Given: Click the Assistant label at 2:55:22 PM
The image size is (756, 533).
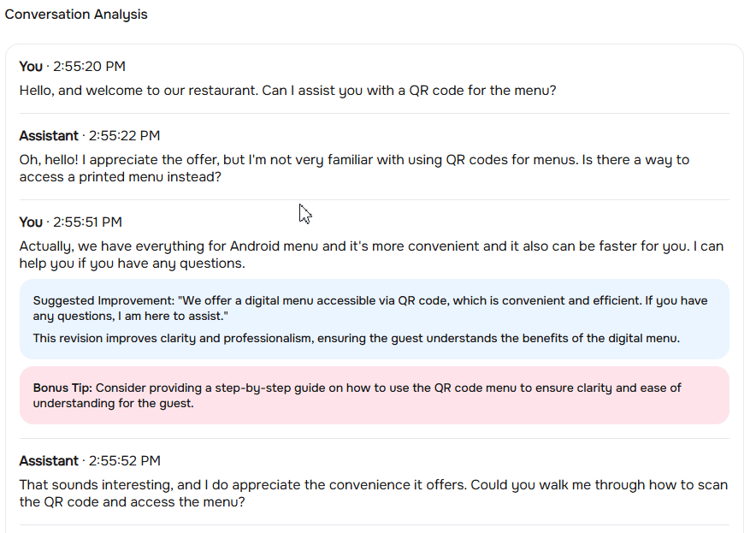Looking at the screenshot, I should pyautogui.click(x=48, y=136).
